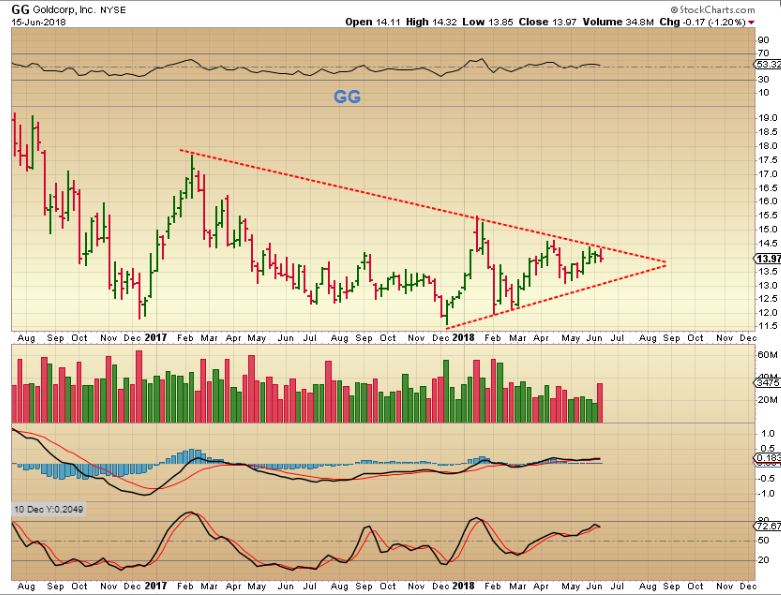
Task: Click the 17.5 price axis label
Action: [768, 160]
